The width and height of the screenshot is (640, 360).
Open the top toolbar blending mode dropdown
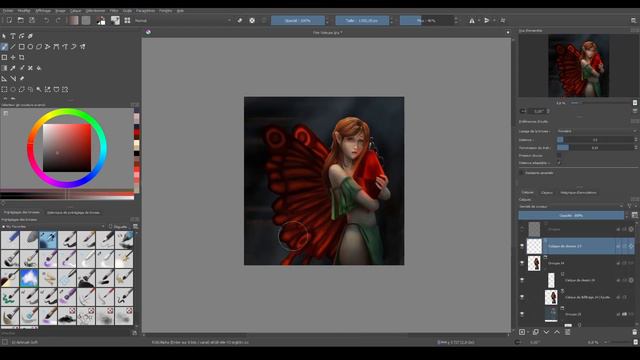pyautogui.click(x=183, y=20)
